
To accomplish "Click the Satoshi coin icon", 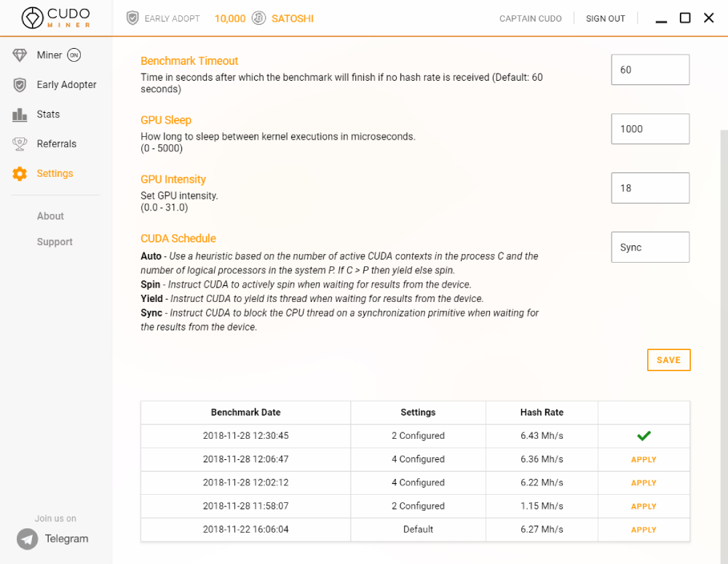I will click(258, 18).
